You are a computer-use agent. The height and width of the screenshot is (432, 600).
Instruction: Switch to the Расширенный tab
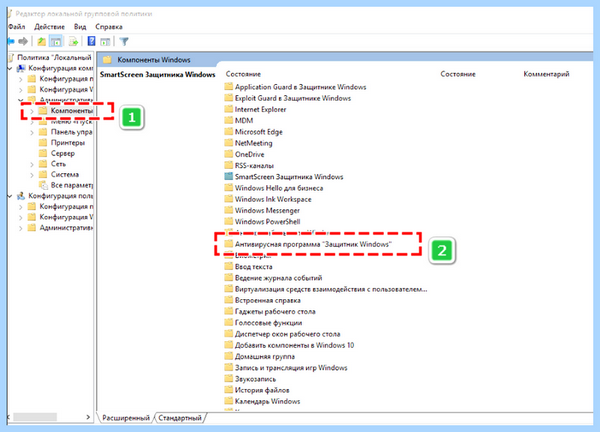tap(126, 418)
